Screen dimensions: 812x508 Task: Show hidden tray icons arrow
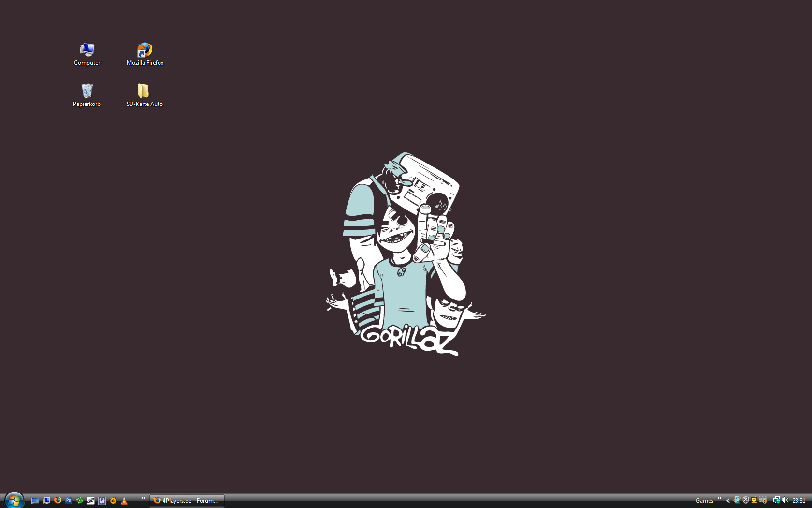click(728, 501)
